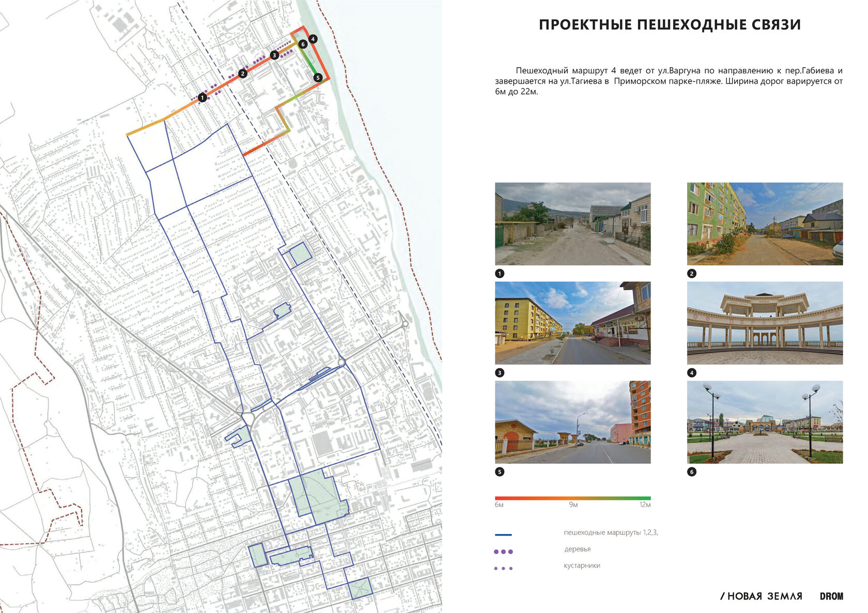Click number badge 2 below second photo
Screen dimensions: 868x613
pos(692,274)
